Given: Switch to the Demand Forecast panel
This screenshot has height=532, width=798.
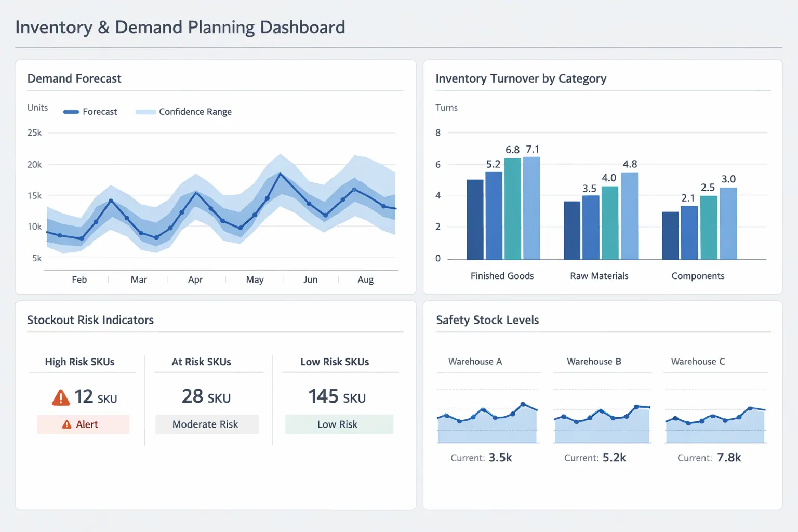Looking at the screenshot, I should (74, 78).
